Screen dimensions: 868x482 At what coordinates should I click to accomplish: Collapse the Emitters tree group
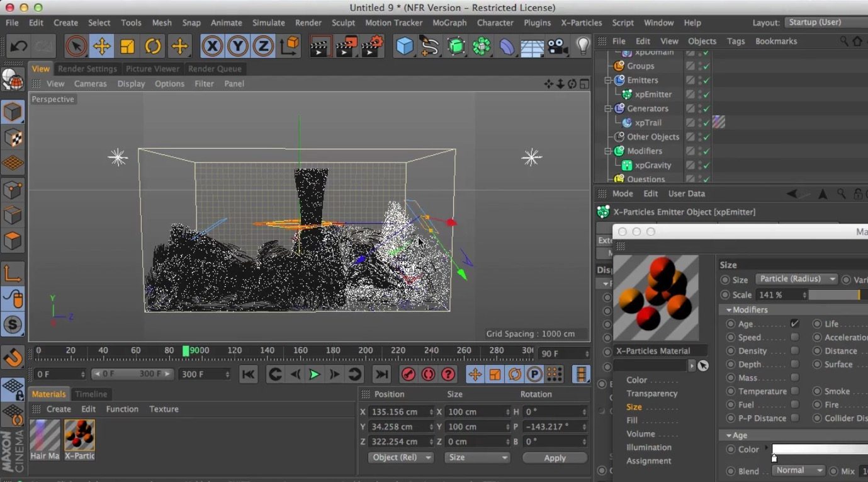pos(608,80)
